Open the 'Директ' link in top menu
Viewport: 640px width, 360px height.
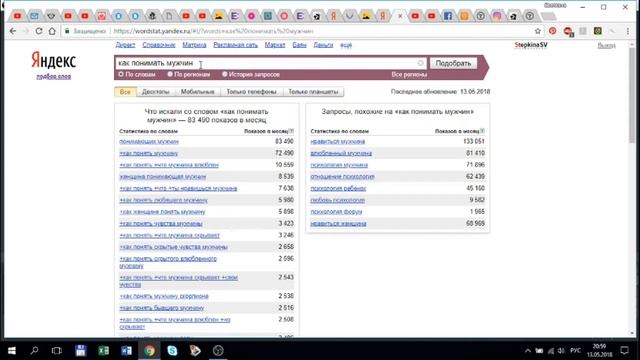point(125,45)
